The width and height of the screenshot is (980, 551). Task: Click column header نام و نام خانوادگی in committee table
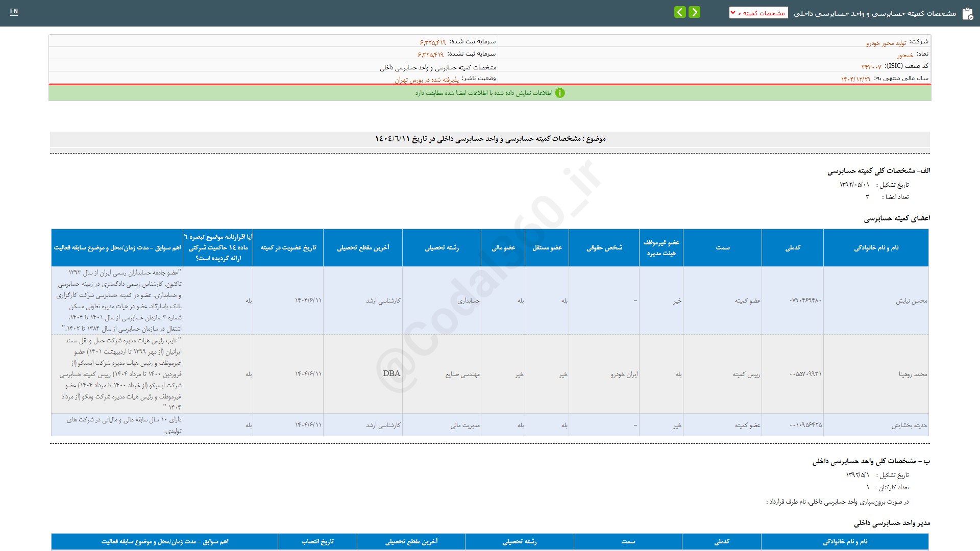876,247
